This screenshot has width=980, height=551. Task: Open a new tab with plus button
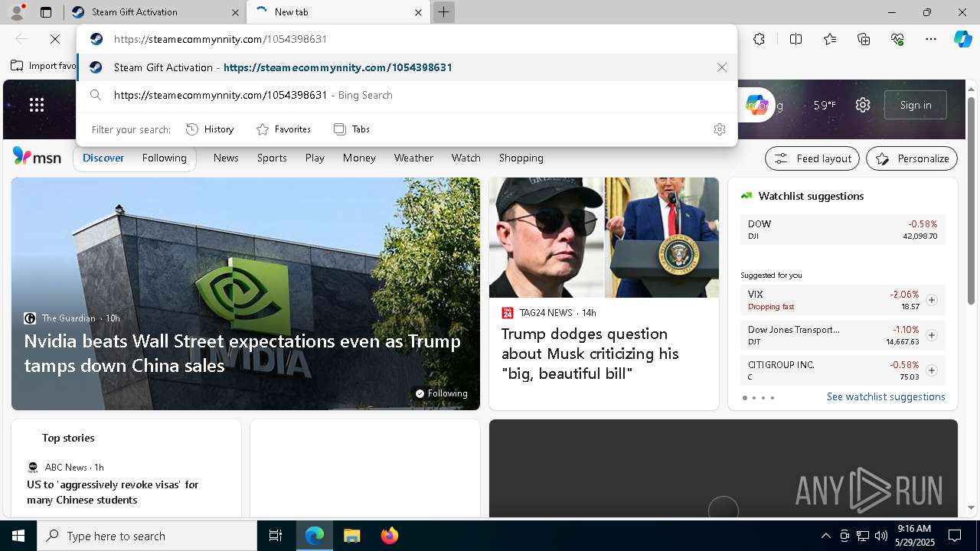443,12
